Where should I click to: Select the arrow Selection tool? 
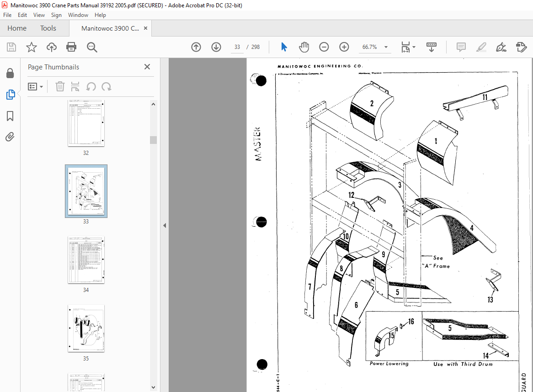pos(284,47)
